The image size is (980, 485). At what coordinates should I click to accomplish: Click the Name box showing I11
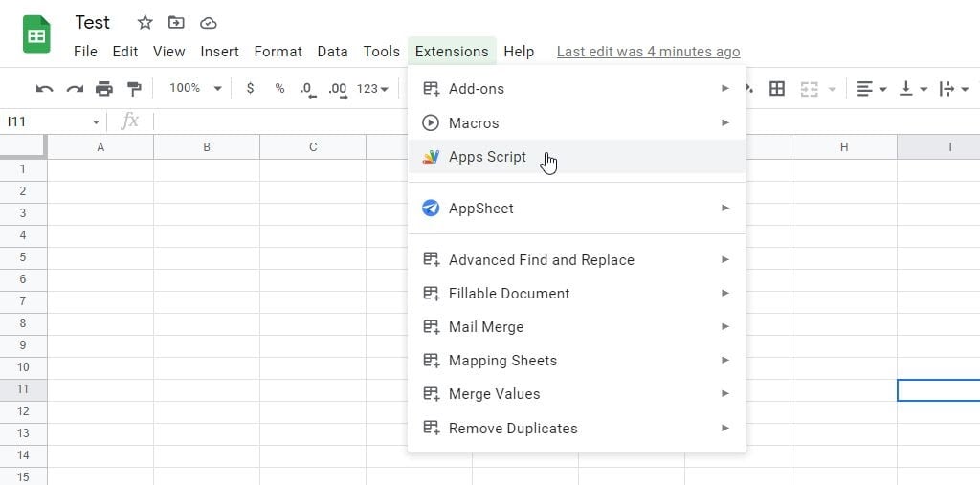click(x=48, y=121)
